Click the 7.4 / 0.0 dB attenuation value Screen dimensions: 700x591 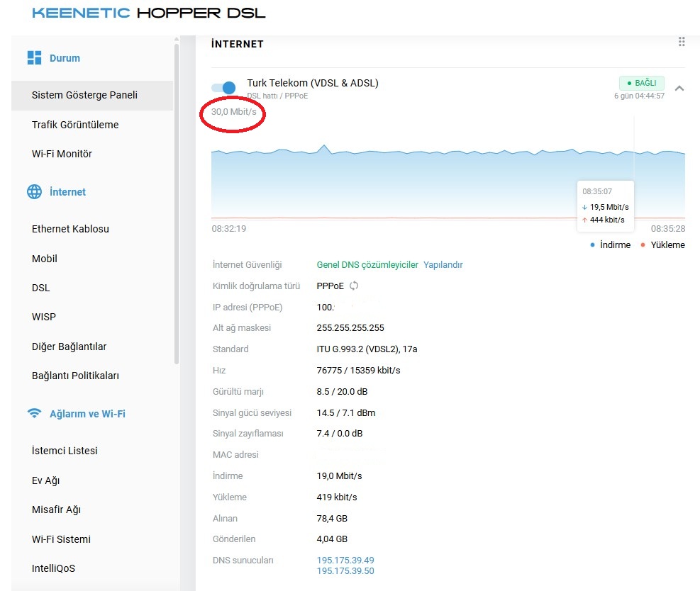[340, 434]
